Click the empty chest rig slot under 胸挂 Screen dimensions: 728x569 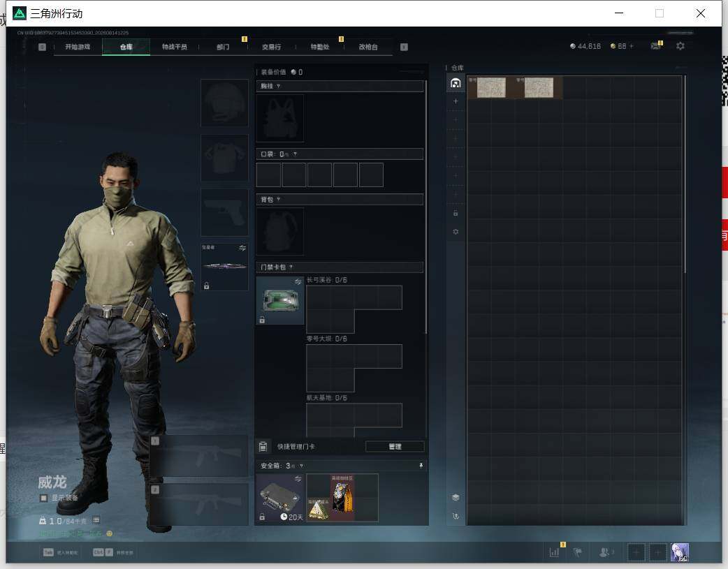(x=280, y=119)
